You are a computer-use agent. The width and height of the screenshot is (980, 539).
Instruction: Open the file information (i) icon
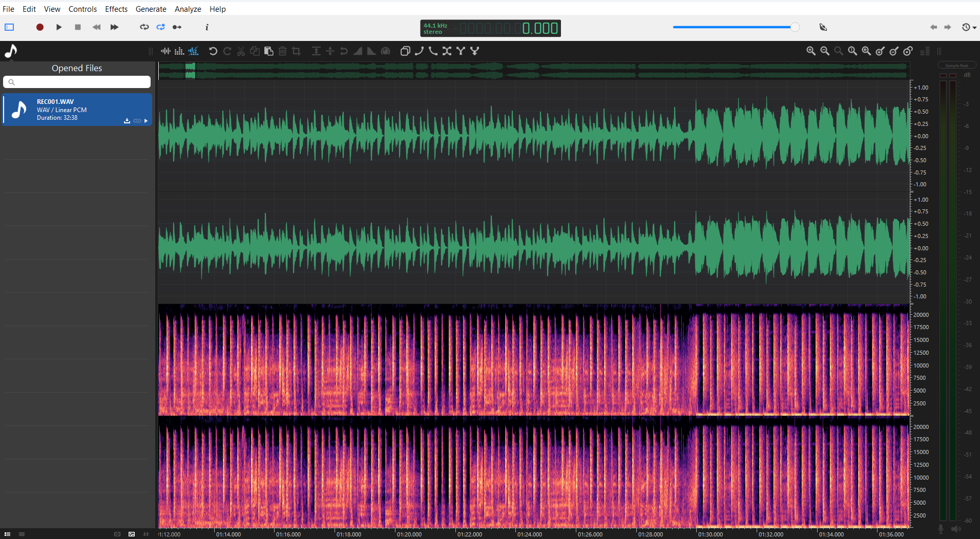[x=207, y=27]
